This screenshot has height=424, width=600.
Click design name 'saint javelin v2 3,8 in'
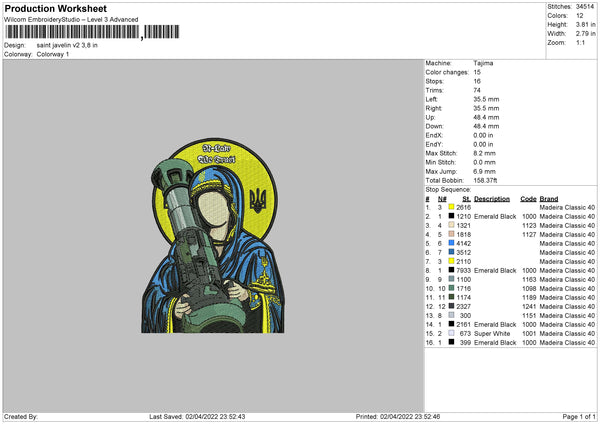(67, 45)
